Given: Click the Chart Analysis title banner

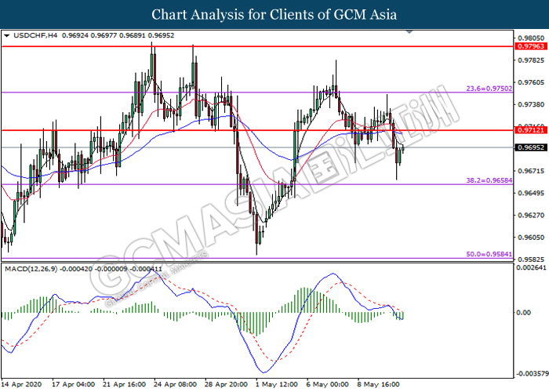Looking at the screenshot, I should 274,14.
